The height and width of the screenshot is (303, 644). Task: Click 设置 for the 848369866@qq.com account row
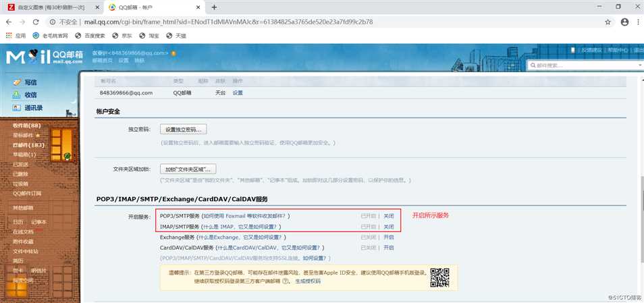(x=238, y=92)
